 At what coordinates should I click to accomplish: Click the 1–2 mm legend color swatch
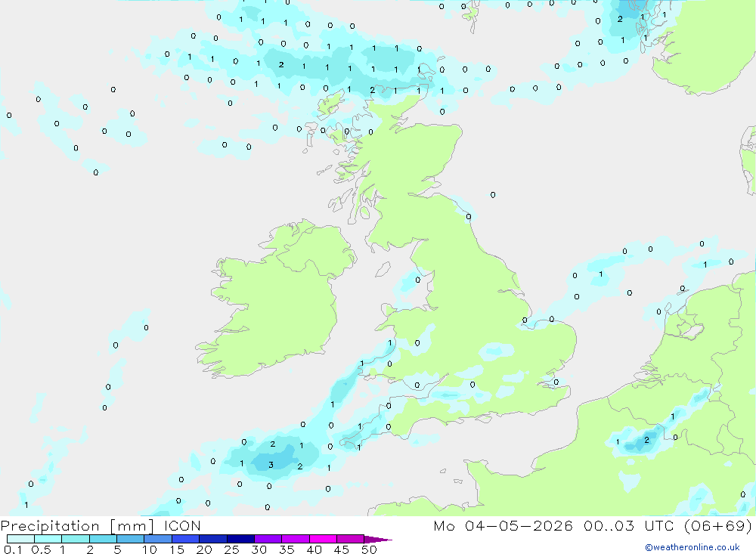(x=75, y=539)
